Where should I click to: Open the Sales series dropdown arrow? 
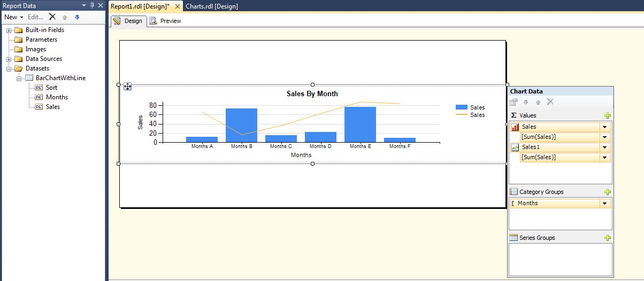[x=605, y=127]
